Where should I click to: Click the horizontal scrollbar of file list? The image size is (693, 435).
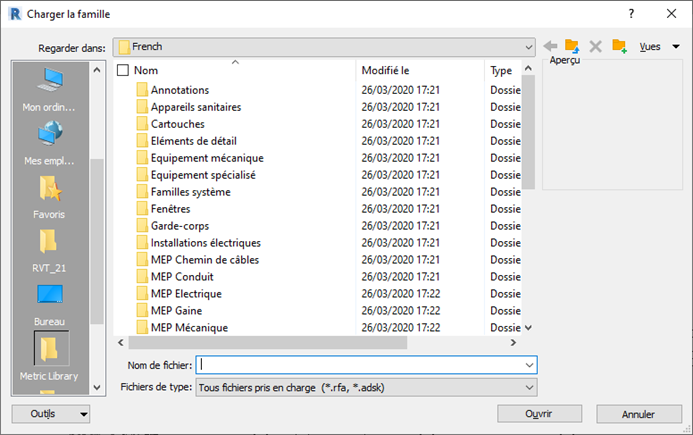click(x=268, y=343)
